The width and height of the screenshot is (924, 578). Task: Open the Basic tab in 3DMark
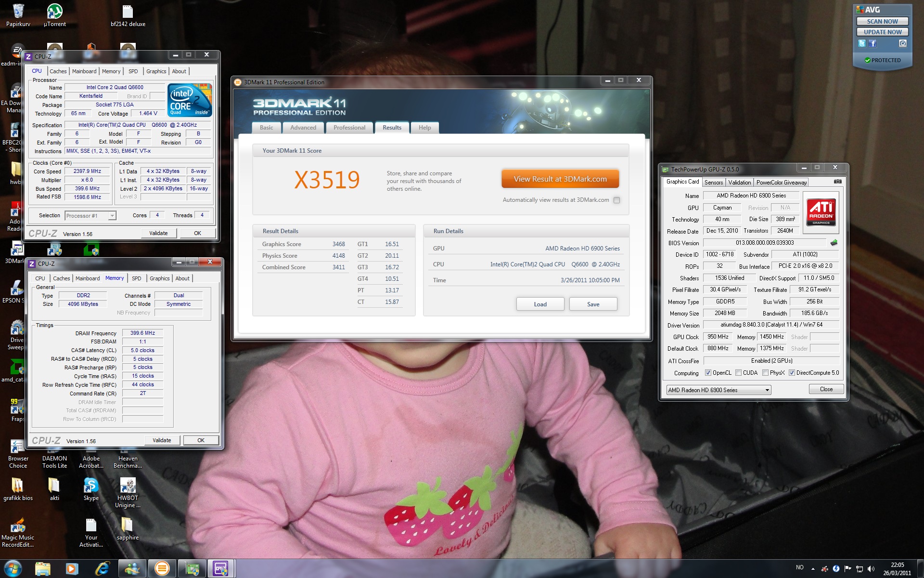266,128
